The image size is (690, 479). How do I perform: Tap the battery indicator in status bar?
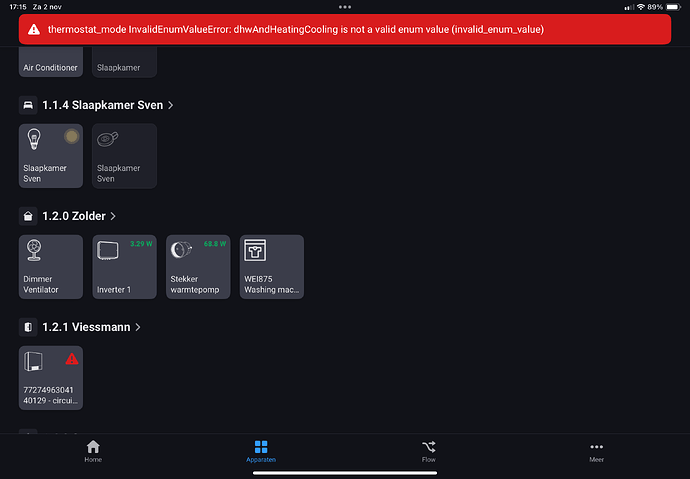674,7
